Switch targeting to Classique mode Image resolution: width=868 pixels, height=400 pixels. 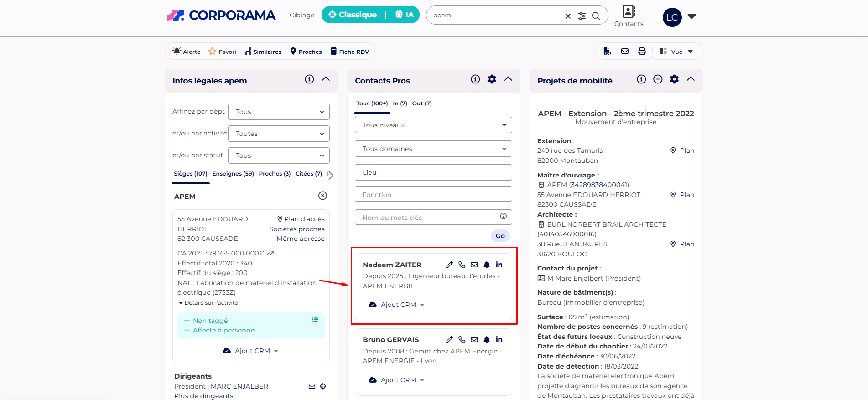pyautogui.click(x=353, y=15)
